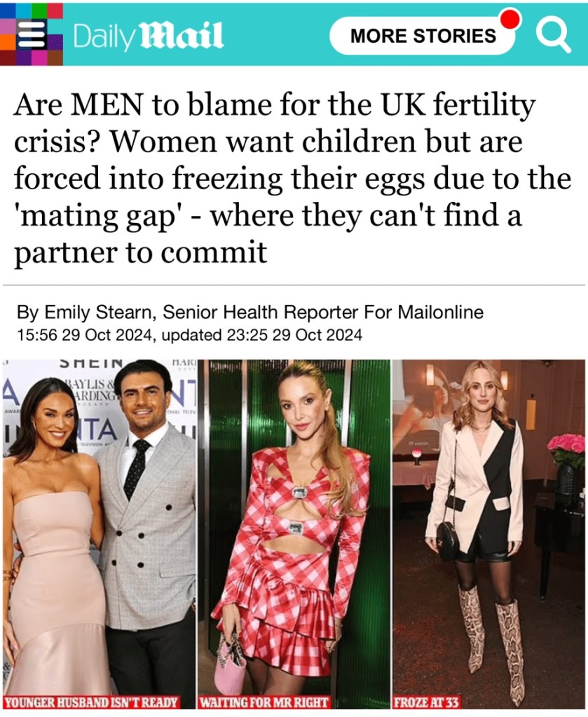Image resolution: width=588 pixels, height=717 pixels.
Task: Click the YOUNGER HUSBAND ISN'T READY caption
Action: click(90, 702)
